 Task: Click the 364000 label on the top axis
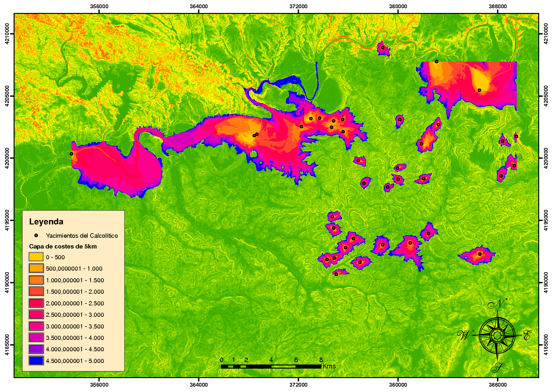[x=199, y=6]
